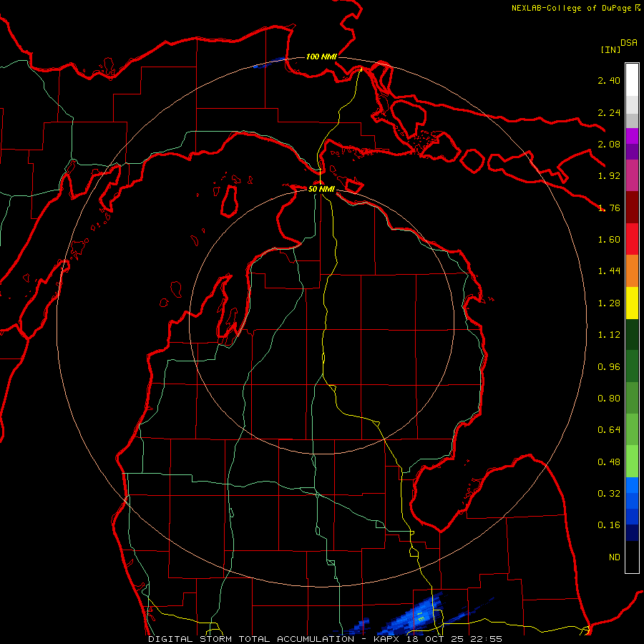Screen dimensions: 644x644
Task: Select the magenta legend swatch near 2.08
Action: pos(632,136)
